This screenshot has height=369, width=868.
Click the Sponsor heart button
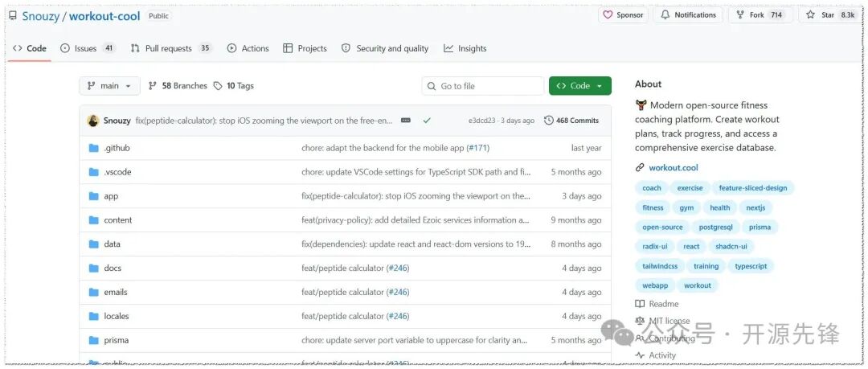[623, 15]
